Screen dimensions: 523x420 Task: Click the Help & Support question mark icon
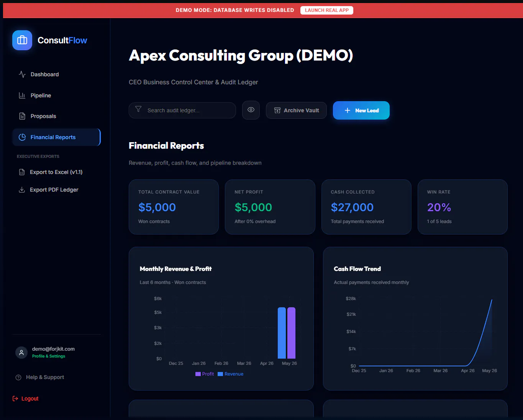(x=18, y=377)
